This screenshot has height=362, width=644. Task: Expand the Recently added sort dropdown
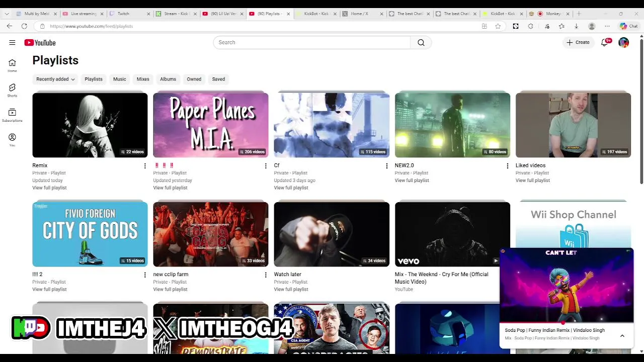tap(55, 79)
